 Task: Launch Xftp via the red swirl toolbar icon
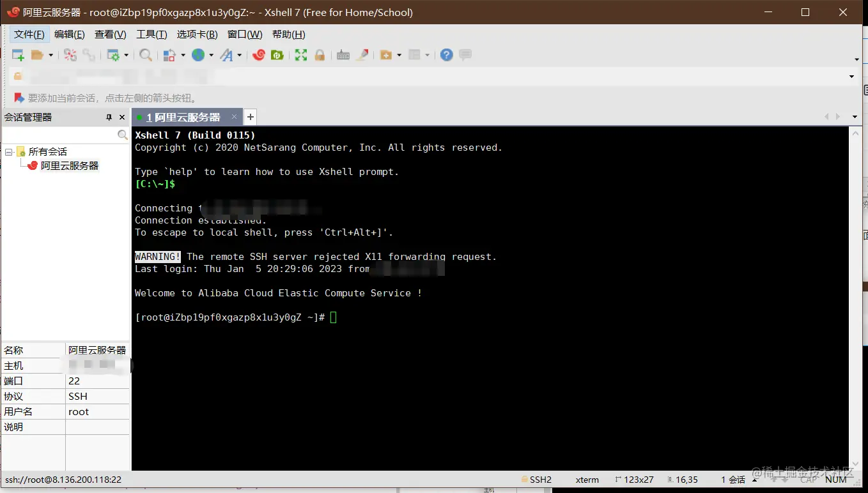click(259, 55)
